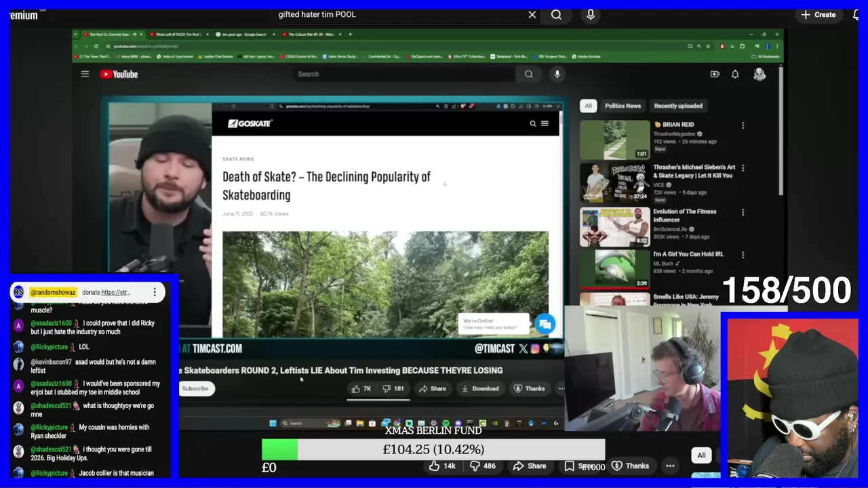
Task: Open inner YouTube create video icon
Action: pyautogui.click(x=715, y=74)
